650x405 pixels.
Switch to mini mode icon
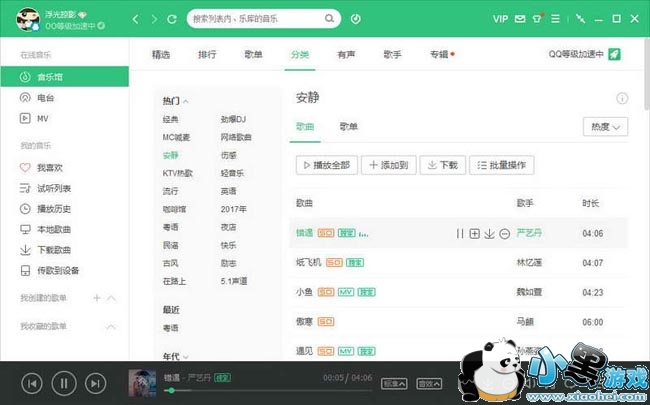click(580, 19)
